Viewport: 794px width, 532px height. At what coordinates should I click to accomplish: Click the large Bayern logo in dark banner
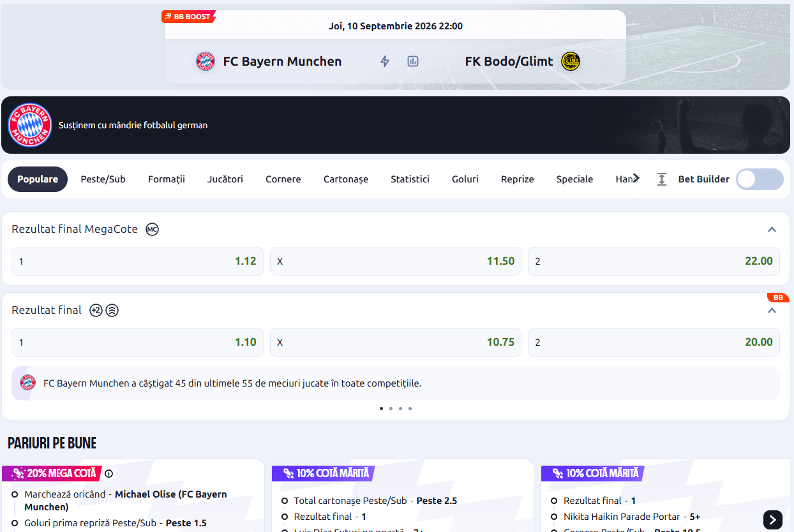click(30, 125)
